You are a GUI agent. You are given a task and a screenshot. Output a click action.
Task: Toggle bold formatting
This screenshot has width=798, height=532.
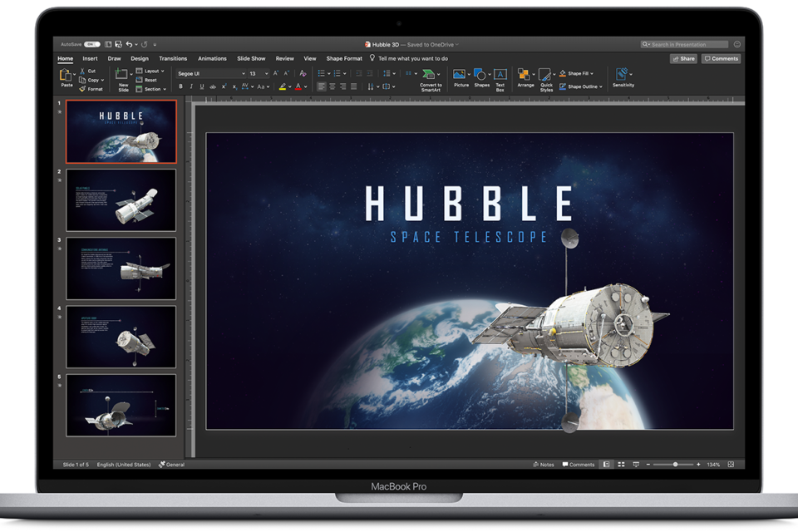pos(181,86)
